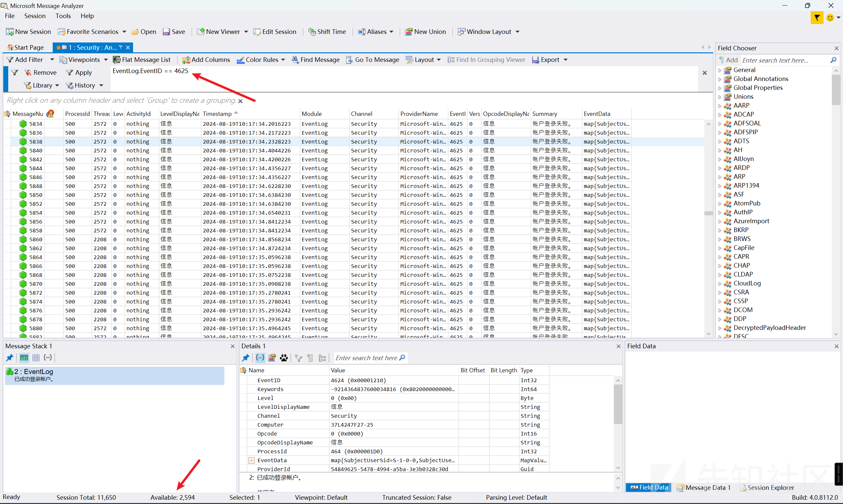
Task: Click tree layout icon in Details toolbar
Action: [322, 358]
